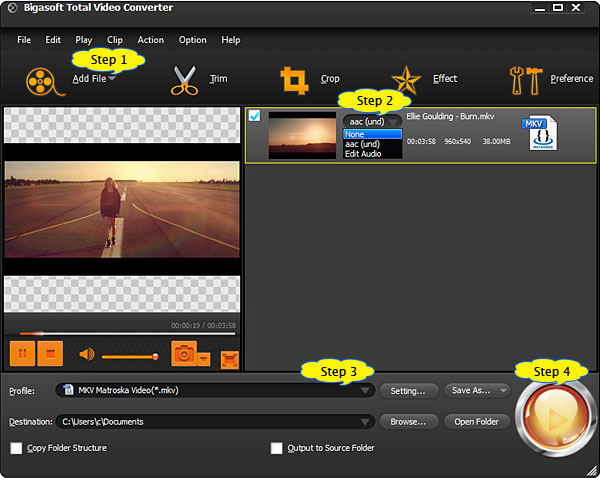Open the Edit menu

pyautogui.click(x=53, y=40)
